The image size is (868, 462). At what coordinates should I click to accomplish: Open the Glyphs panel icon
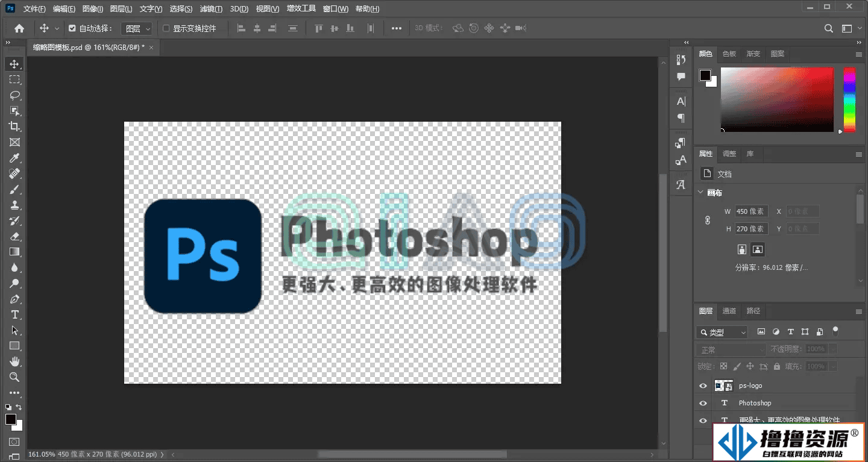[x=681, y=185]
